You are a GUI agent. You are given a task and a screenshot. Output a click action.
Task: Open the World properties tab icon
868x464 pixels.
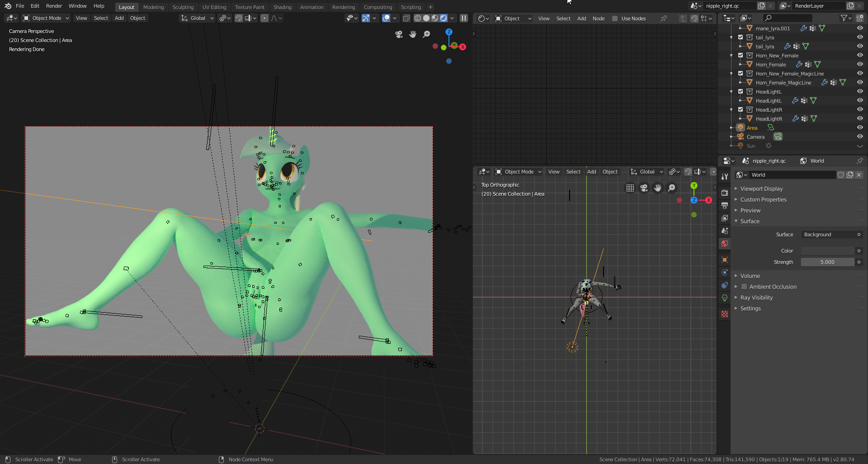(725, 244)
